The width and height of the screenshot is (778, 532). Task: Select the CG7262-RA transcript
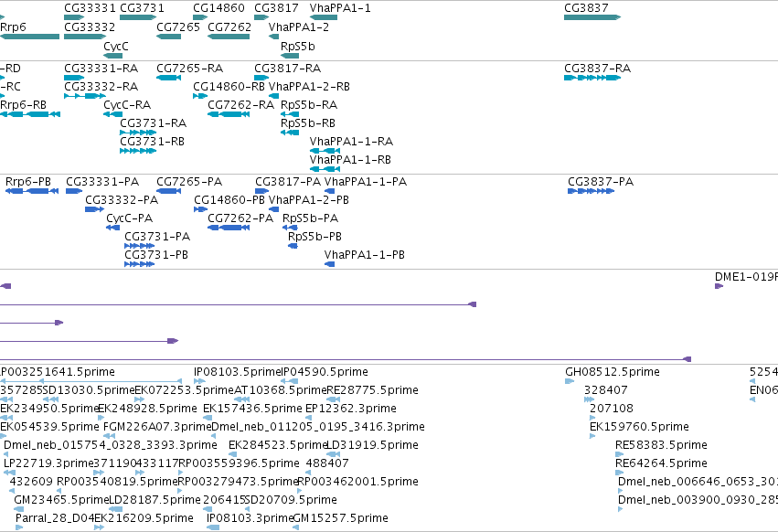[229, 114]
